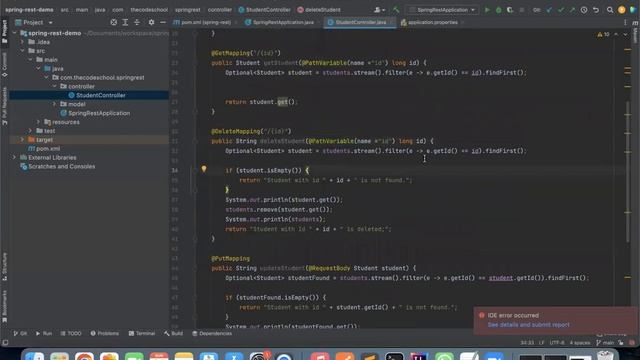Hide the Project panel with minus icon

click(163, 22)
